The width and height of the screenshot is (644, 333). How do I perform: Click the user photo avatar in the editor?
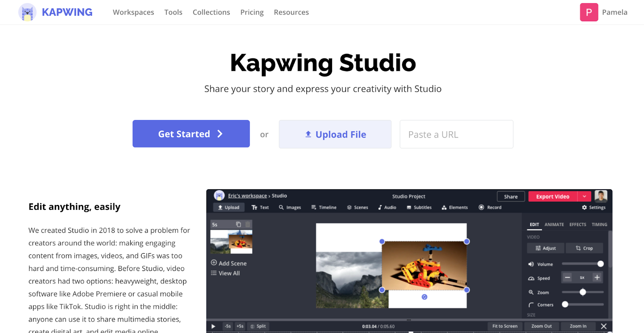click(x=601, y=196)
